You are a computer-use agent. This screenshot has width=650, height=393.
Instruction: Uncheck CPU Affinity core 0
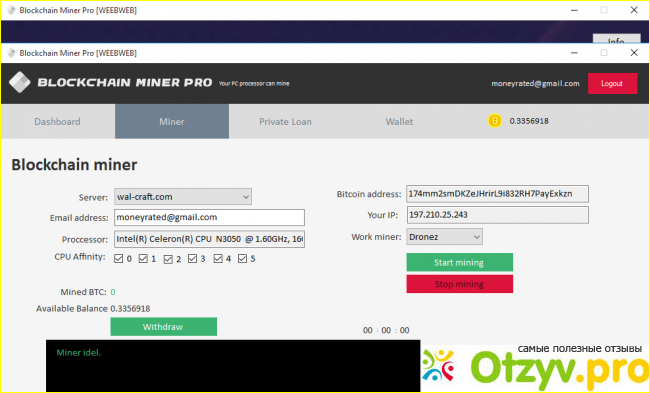[x=119, y=259]
